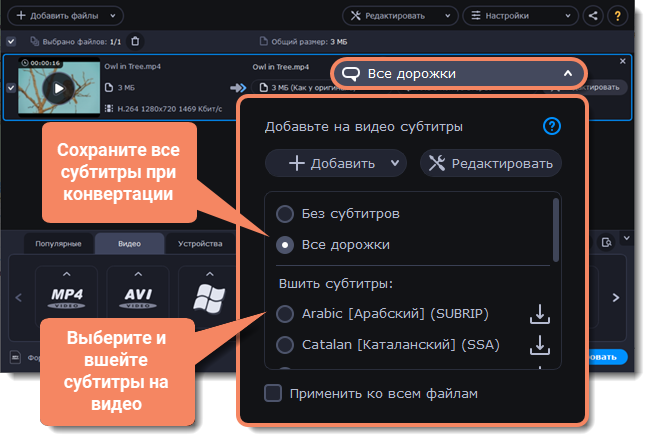Click download icon next to Catalan subtitles

(540, 346)
